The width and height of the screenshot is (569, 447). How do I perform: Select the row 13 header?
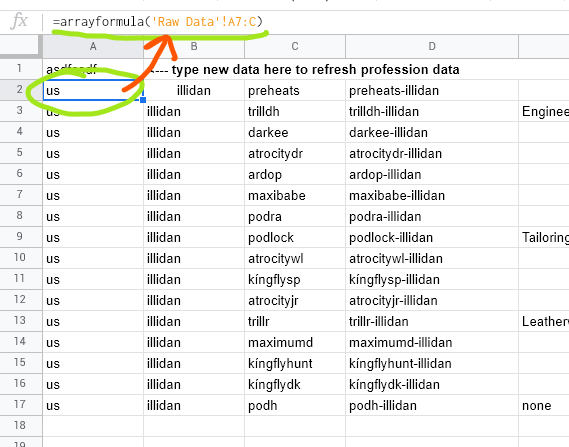(x=21, y=321)
